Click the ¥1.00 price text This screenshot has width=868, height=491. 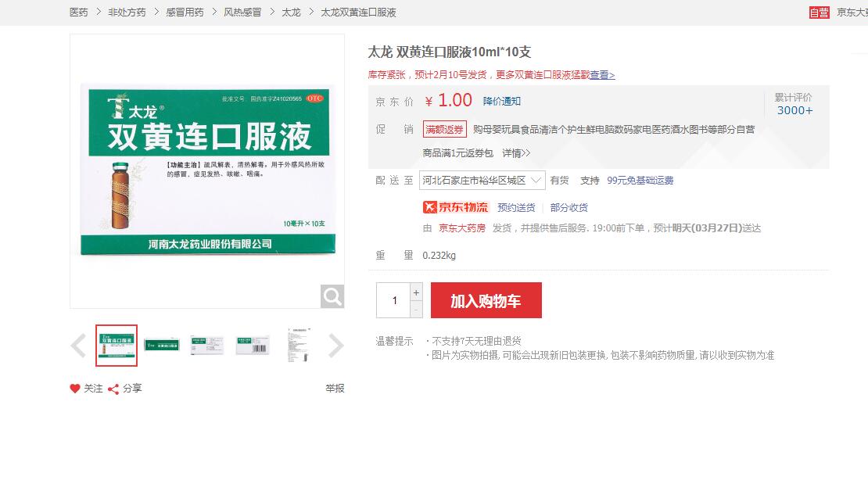click(449, 100)
